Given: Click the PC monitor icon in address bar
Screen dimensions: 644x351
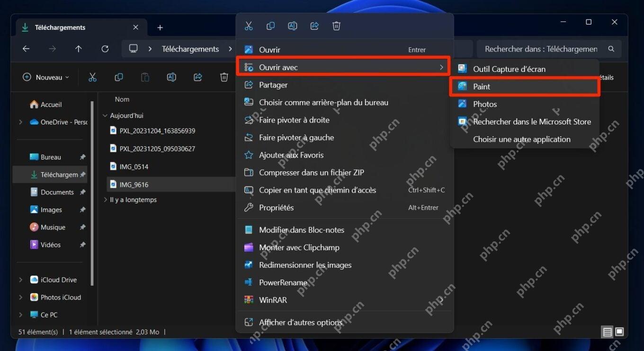Looking at the screenshot, I should 134,49.
